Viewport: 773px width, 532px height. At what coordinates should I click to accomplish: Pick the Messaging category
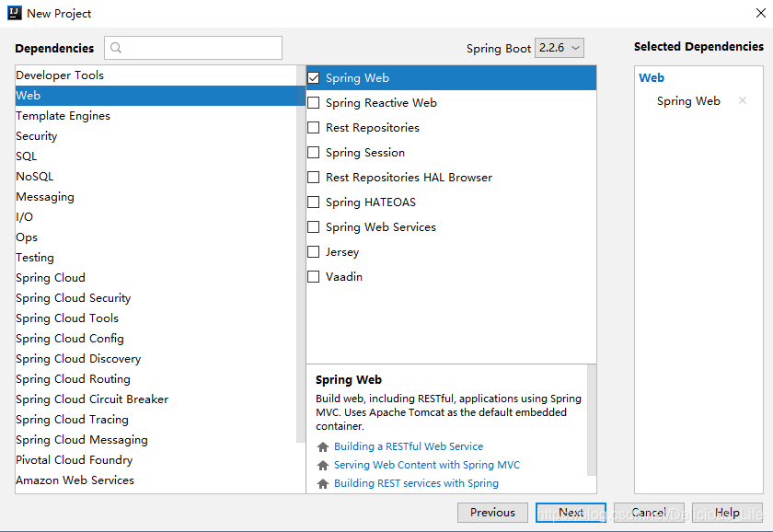click(156, 197)
